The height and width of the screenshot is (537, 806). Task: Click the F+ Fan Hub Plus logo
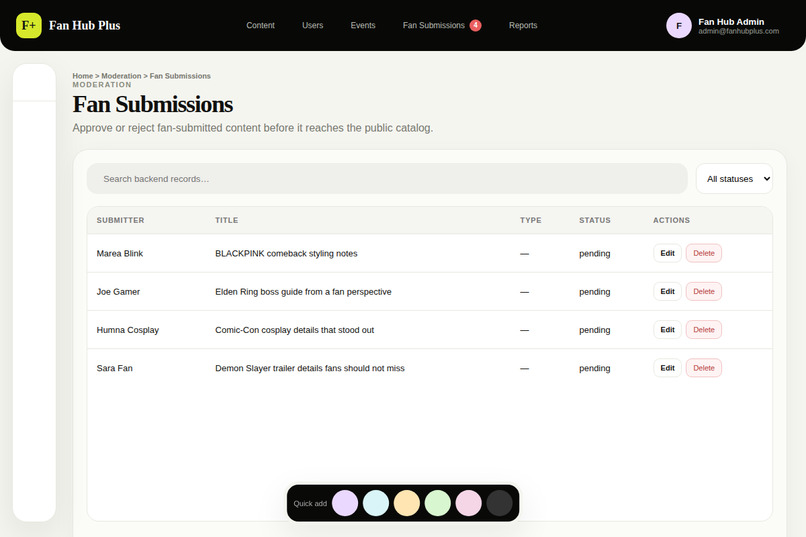pyautogui.click(x=68, y=25)
